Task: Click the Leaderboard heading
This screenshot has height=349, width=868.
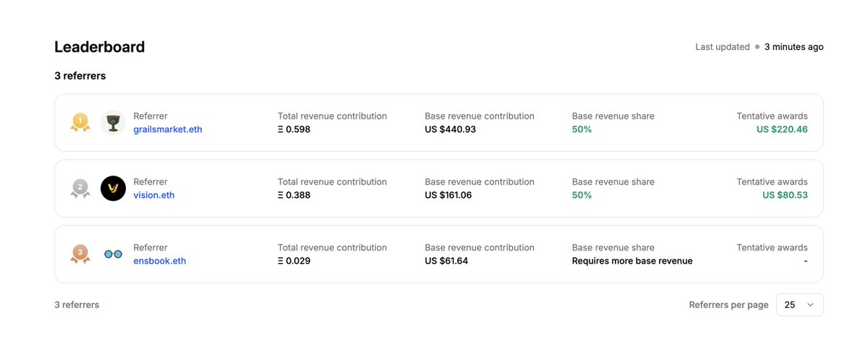Action: (100, 47)
